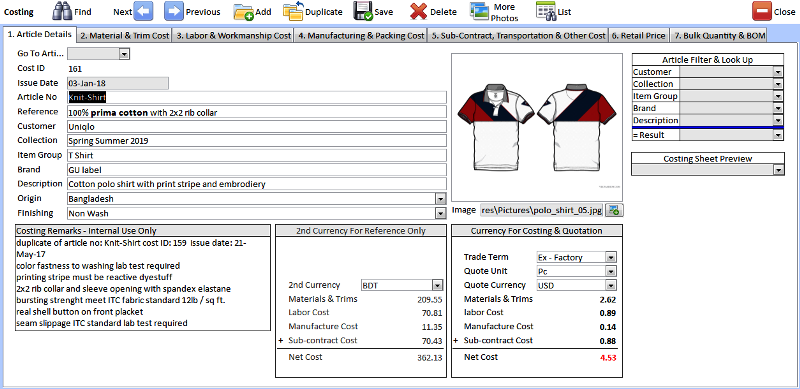This screenshot has width=800, height=389.
Task: Click the Reference text field
Action: (257, 112)
